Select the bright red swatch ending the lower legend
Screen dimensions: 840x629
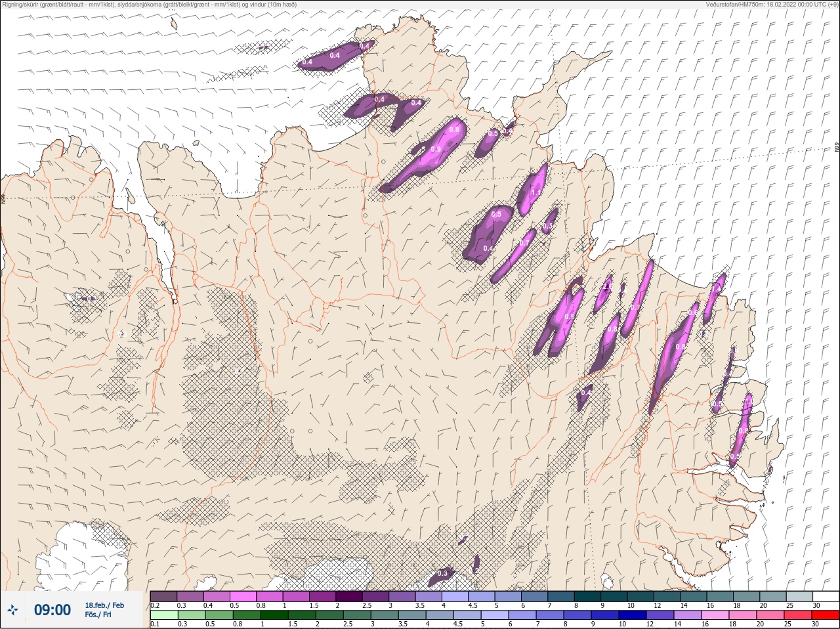click(x=826, y=615)
